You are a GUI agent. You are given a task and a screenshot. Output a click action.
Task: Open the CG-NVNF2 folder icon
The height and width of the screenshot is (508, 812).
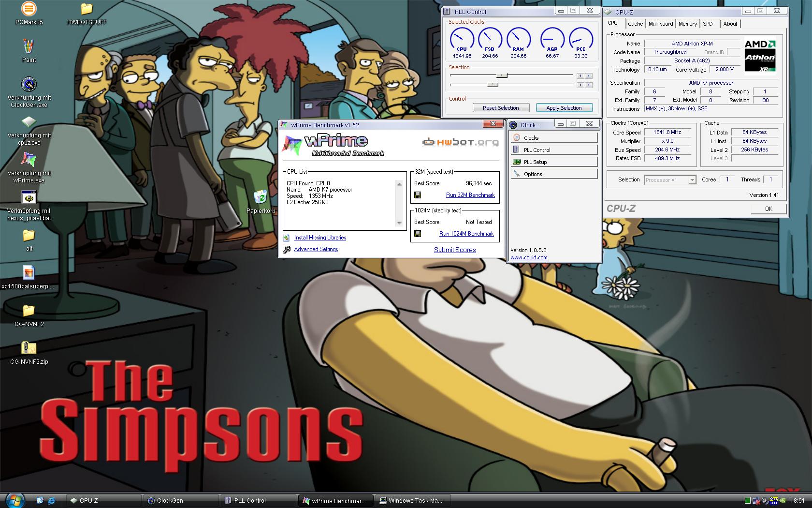(29, 311)
